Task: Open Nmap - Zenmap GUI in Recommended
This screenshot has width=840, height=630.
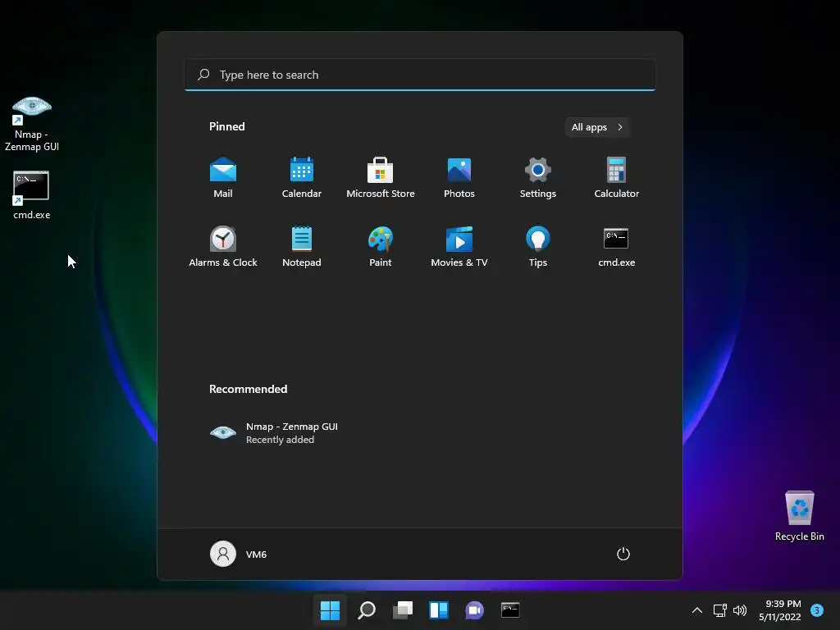Action: (x=274, y=433)
